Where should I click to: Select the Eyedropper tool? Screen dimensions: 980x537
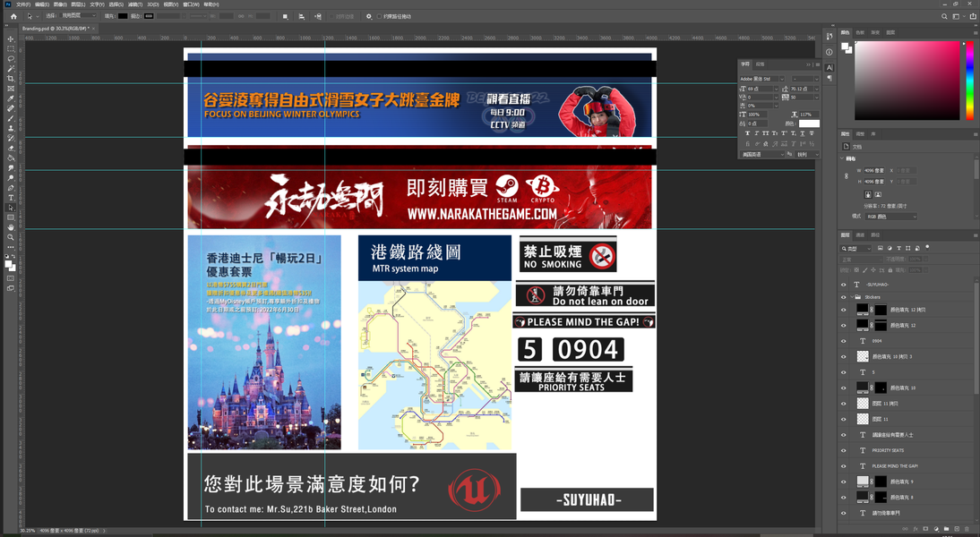[x=11, y=98]
